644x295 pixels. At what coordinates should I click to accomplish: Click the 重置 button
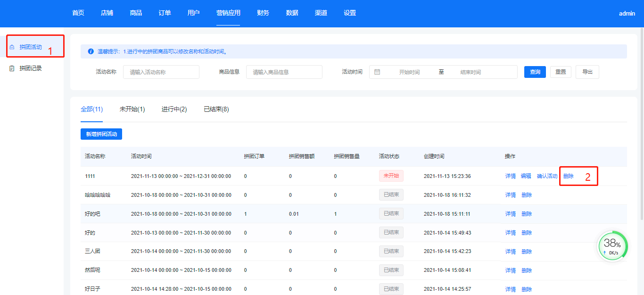click(x=561, y=72)
